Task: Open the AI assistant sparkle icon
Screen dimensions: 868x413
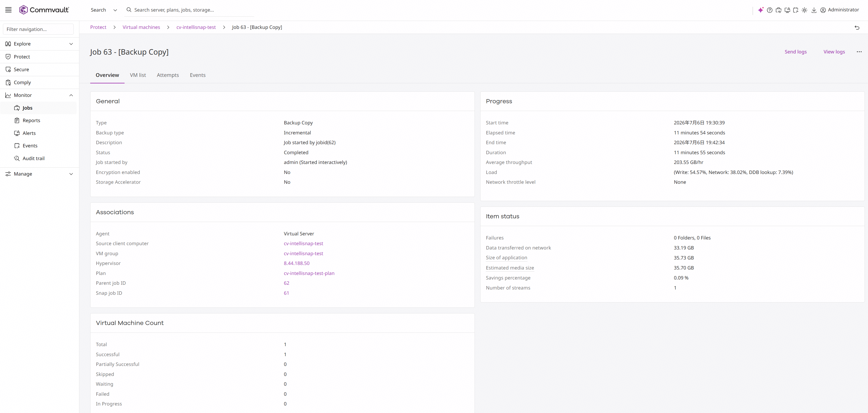Action: pos(760,10)
